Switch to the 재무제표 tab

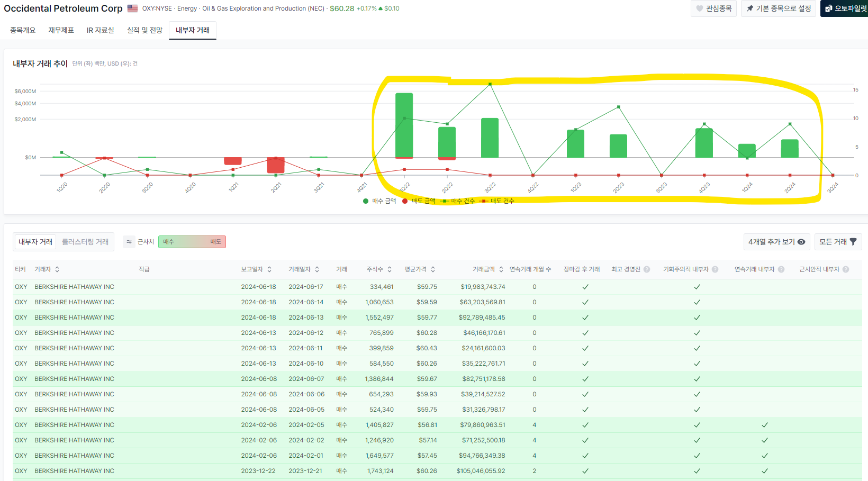point(61,30)
